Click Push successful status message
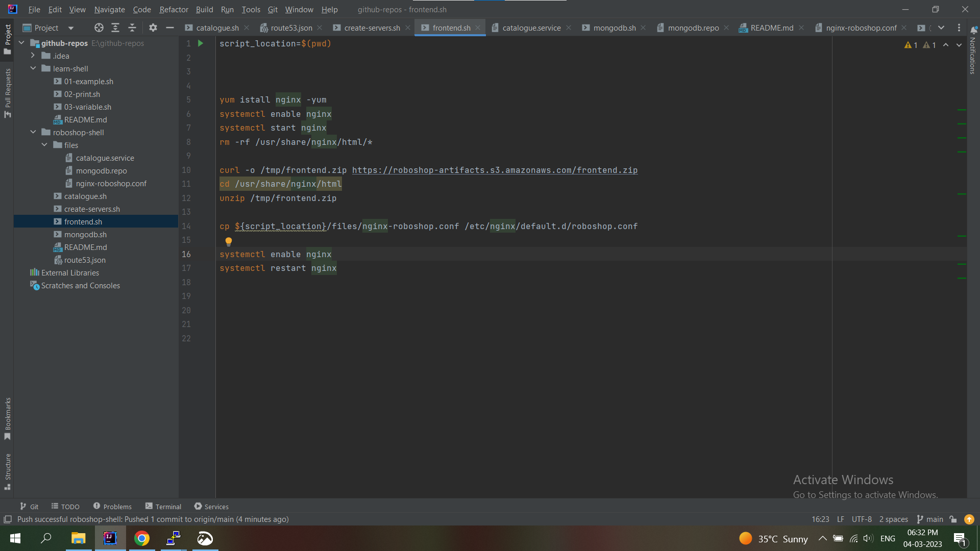The image size is (980, 551). click(x=153, y=519)
